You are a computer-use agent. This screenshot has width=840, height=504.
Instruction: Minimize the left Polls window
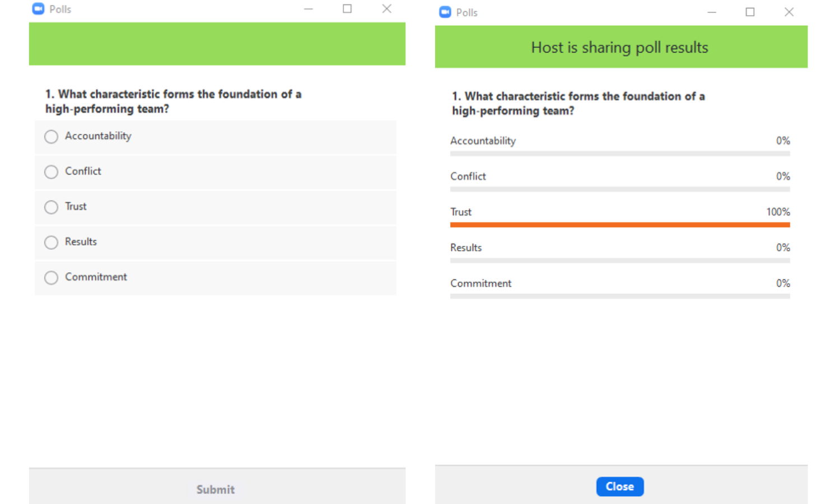coord(309,9)
